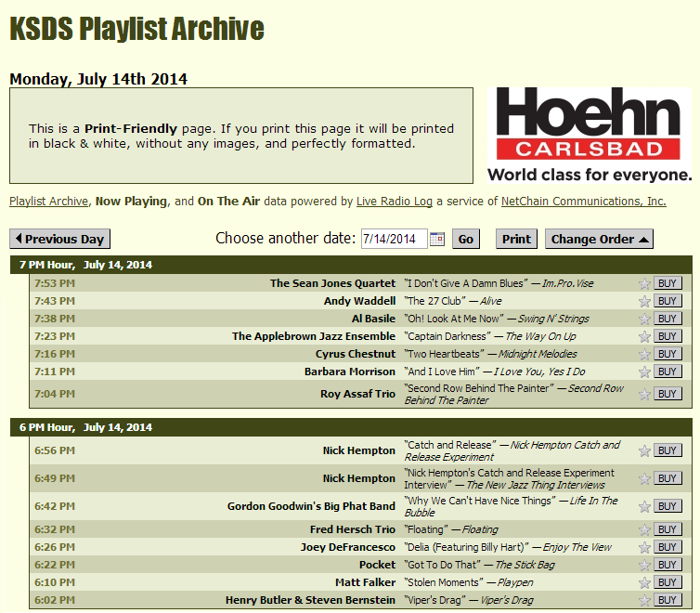Click artist name The Sean Jones Quartet
This screenshot has height=613, width=700.
pos(332,283)
